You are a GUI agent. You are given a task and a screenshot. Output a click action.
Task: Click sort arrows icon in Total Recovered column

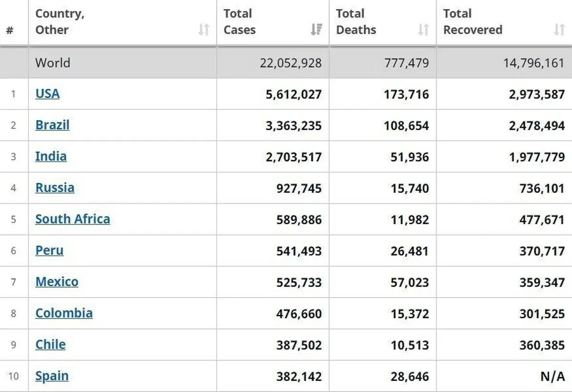pyautogui.click(x=559, y=30)
